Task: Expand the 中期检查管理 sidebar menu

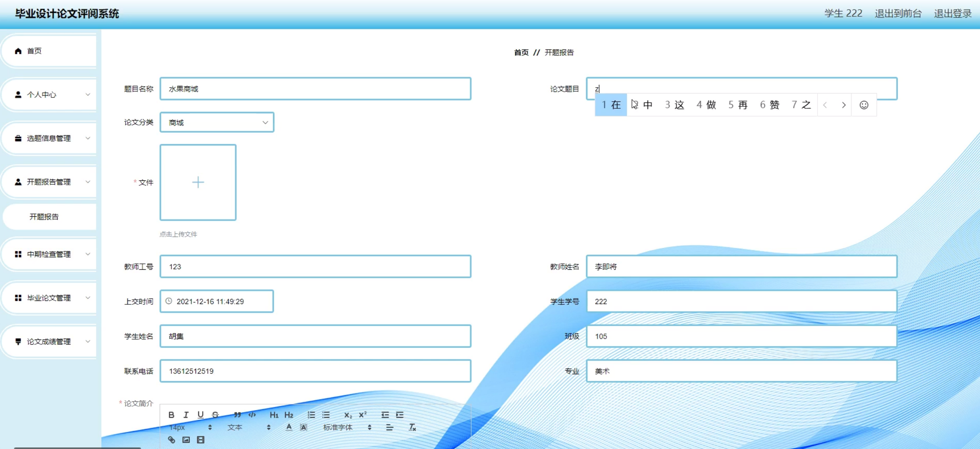Action: [x=49, y=254]
